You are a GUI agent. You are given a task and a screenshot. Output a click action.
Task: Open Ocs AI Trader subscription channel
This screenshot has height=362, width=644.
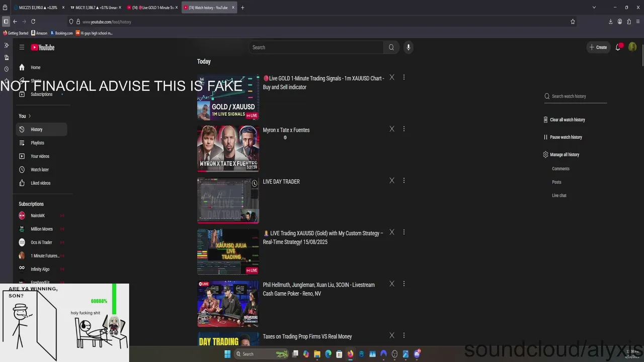41,242
